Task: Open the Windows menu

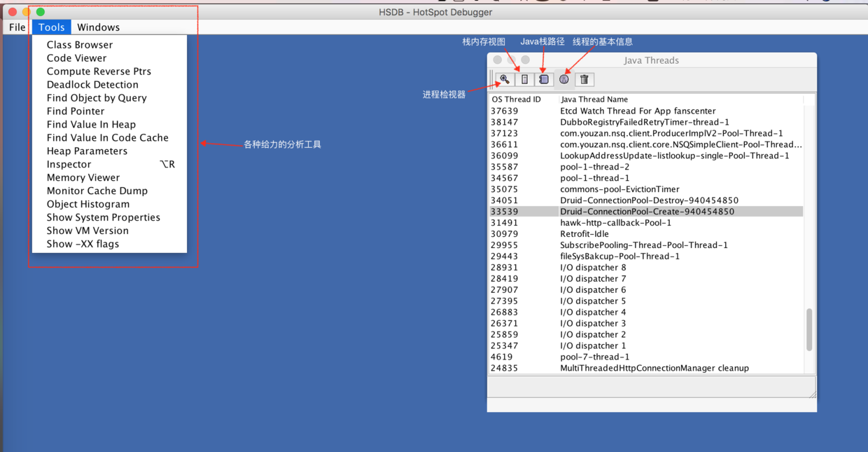Action: 98,27
